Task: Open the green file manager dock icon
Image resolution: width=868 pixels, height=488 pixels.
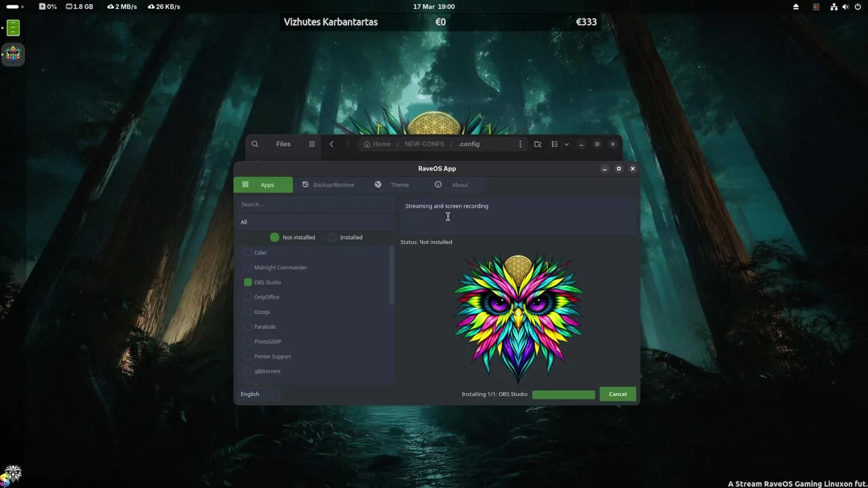Action: tap(13, 28)
